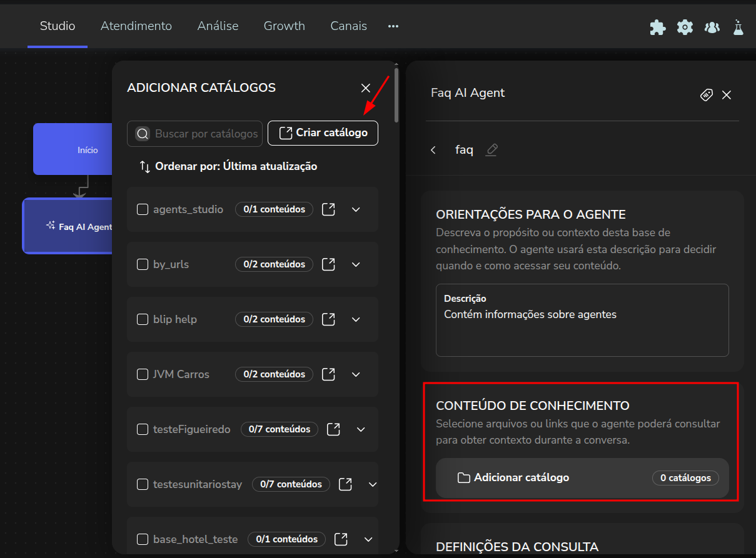Open the puzzle piece extensions icon
The height and width of the screenshot is (558, 756).
point(657,27)
